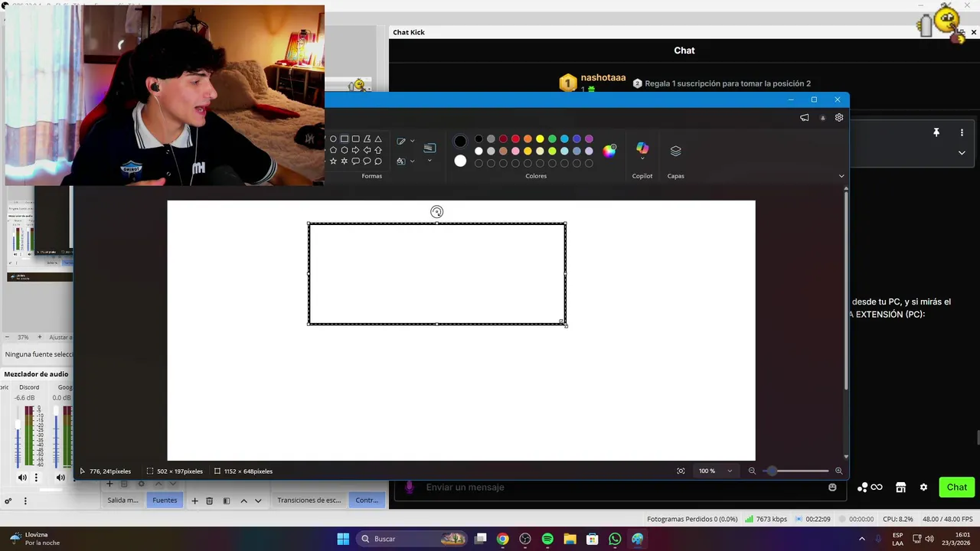Click the rotate handle above the selection

click(x=436, y=212)
